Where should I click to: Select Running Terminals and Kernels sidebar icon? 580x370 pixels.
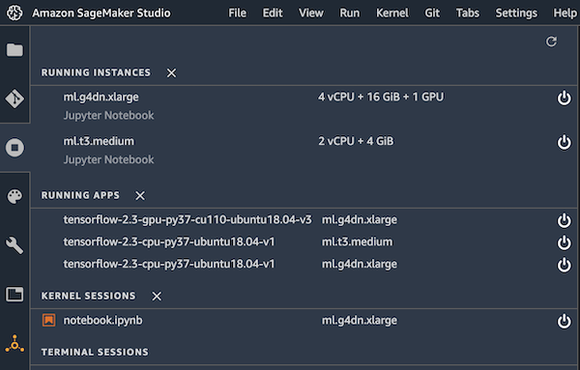(14, 148)
